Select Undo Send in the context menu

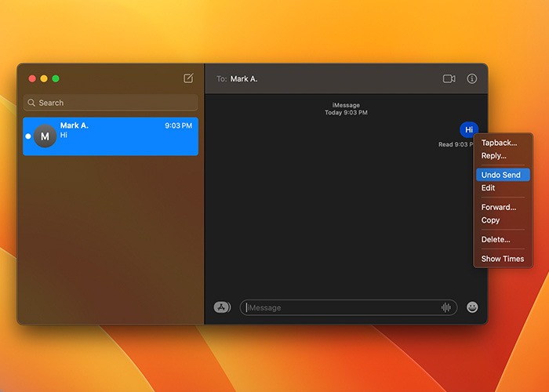503,175
